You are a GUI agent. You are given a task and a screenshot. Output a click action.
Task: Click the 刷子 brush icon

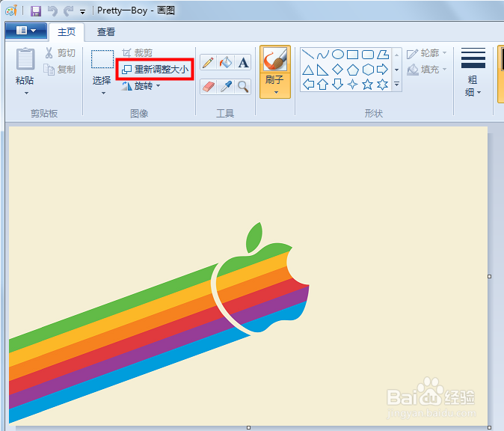coord(275,59)
